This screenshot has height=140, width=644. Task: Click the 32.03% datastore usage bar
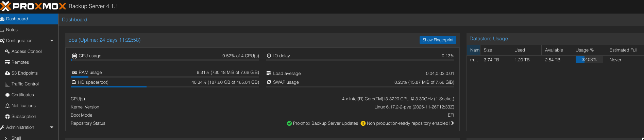tap(589, 60)
